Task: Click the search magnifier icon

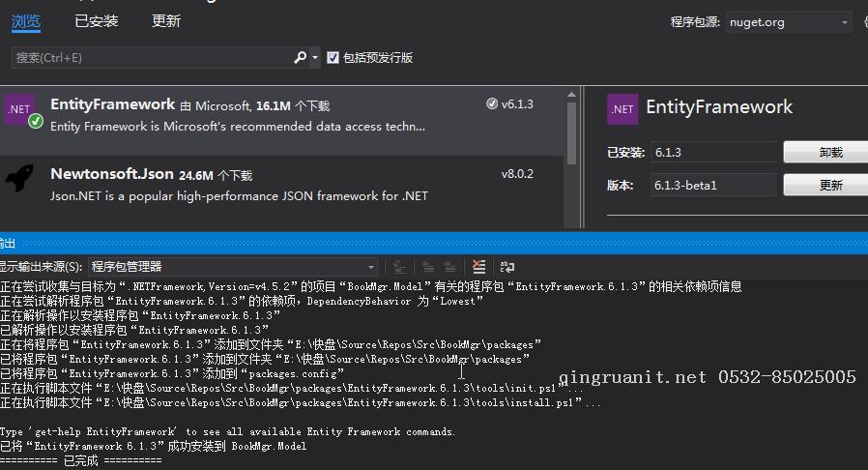Action: pyautogui.click(x=301, y=58)
